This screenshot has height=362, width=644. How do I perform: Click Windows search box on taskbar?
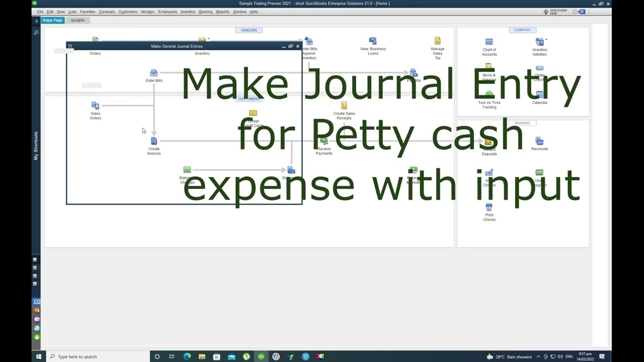[98, 356]
